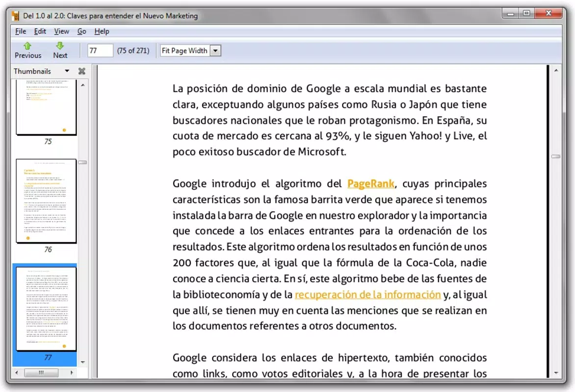Screen dimensions: 575x392
Task: Click the page number field showing 77
Action: [100, 50]
